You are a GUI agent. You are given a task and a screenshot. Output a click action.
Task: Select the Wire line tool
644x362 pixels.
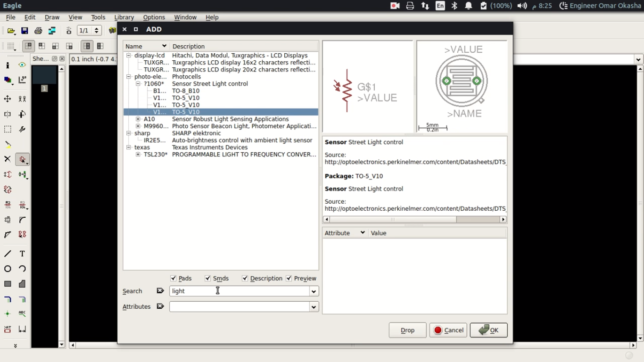(8, 254)
